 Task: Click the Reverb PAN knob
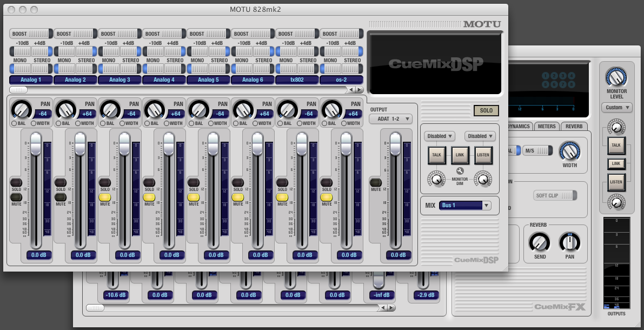click(570, 242)
